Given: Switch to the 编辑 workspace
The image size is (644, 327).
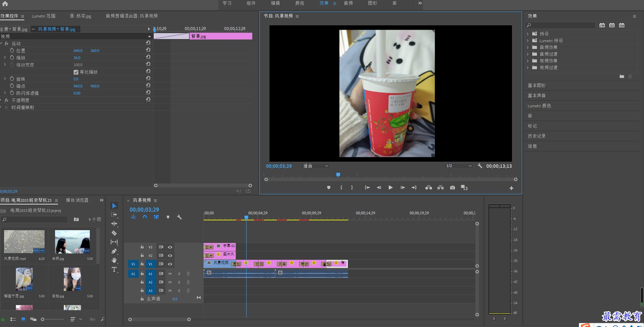Looking at the screenshot, I should 275,3.
